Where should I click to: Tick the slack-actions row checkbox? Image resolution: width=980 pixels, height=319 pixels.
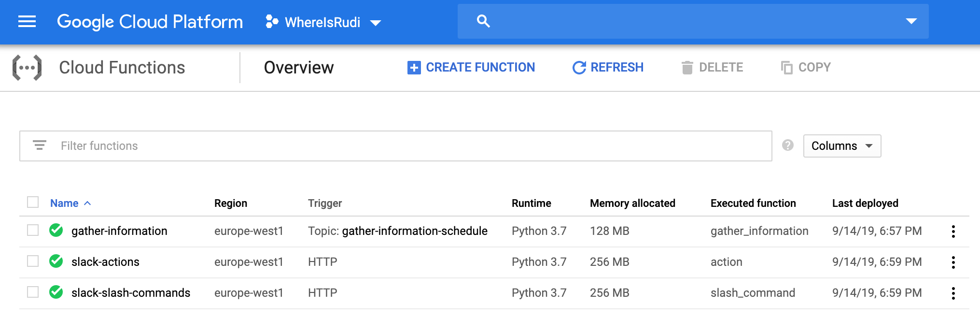[x=33, y=261]
